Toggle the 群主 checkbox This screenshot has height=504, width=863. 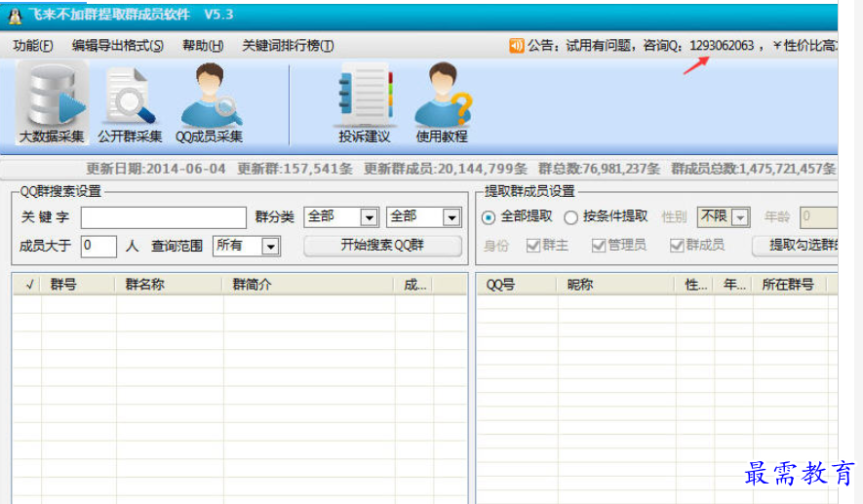tap(532, 246)
